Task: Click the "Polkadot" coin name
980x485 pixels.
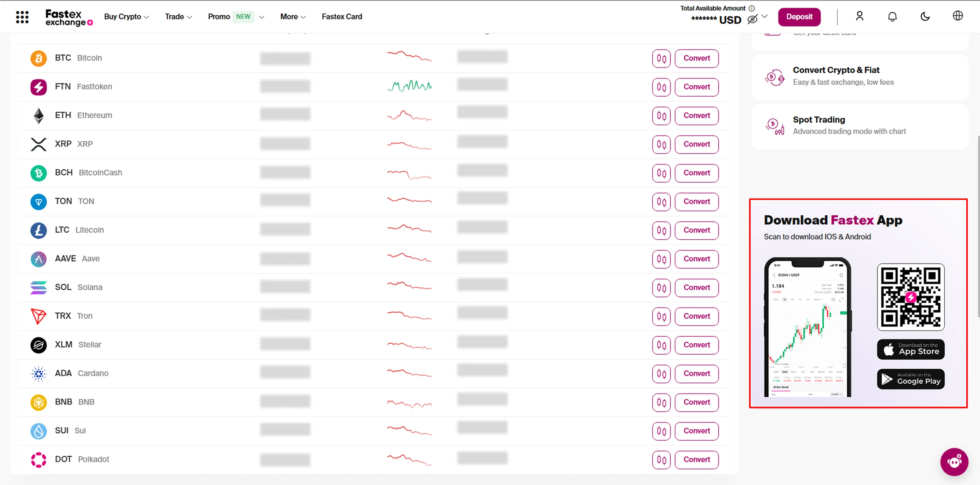Action: (94, 459)
